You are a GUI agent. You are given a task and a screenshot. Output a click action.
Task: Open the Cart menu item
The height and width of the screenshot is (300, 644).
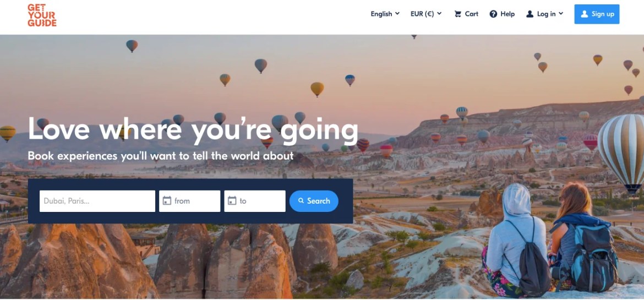[466, 14]
